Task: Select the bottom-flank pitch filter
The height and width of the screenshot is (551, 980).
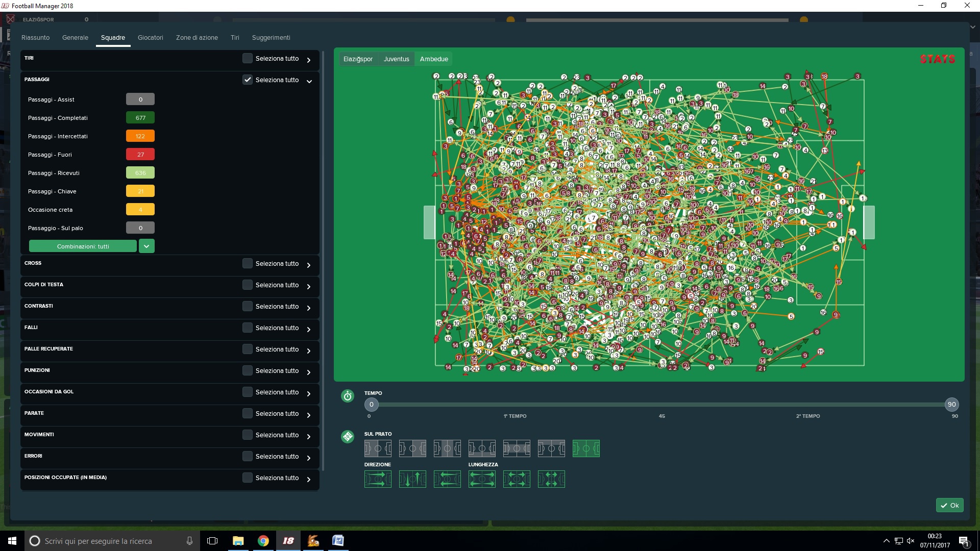Action: (482, 448)
